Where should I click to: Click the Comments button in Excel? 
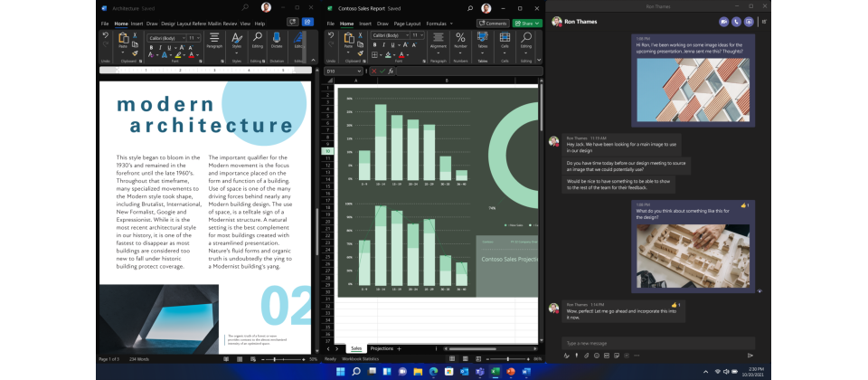[493, 24]
